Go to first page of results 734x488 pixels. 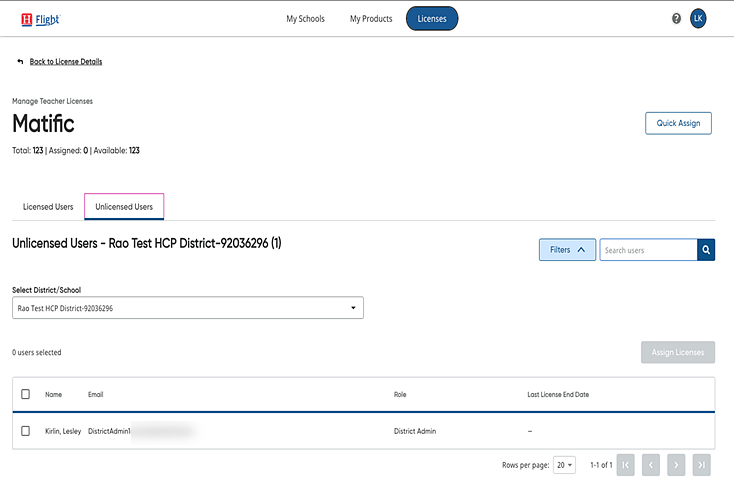(625, 465)
